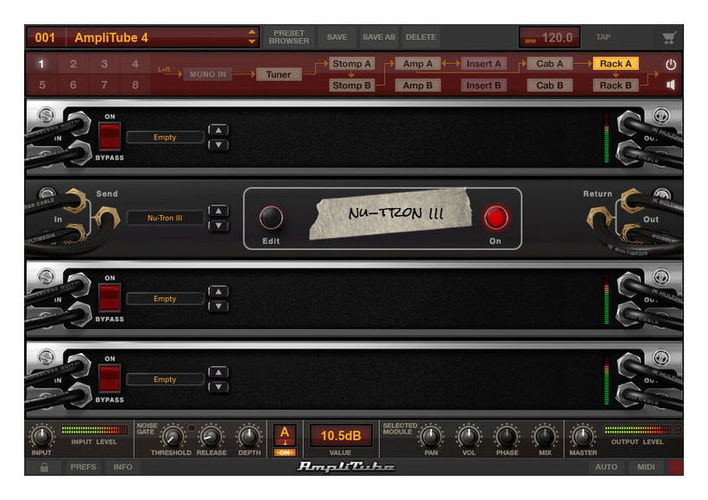Toggle the Nu-Tron III red On button

496,218
